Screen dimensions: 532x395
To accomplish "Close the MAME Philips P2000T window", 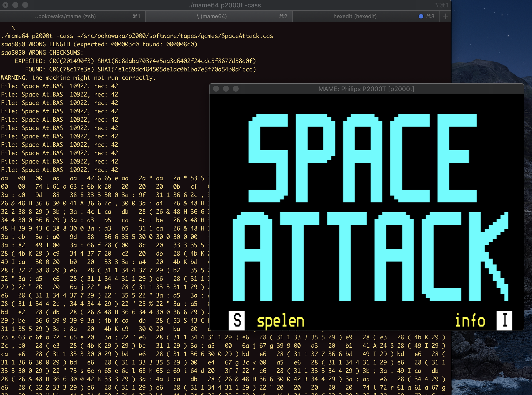I will click(216, 89).
